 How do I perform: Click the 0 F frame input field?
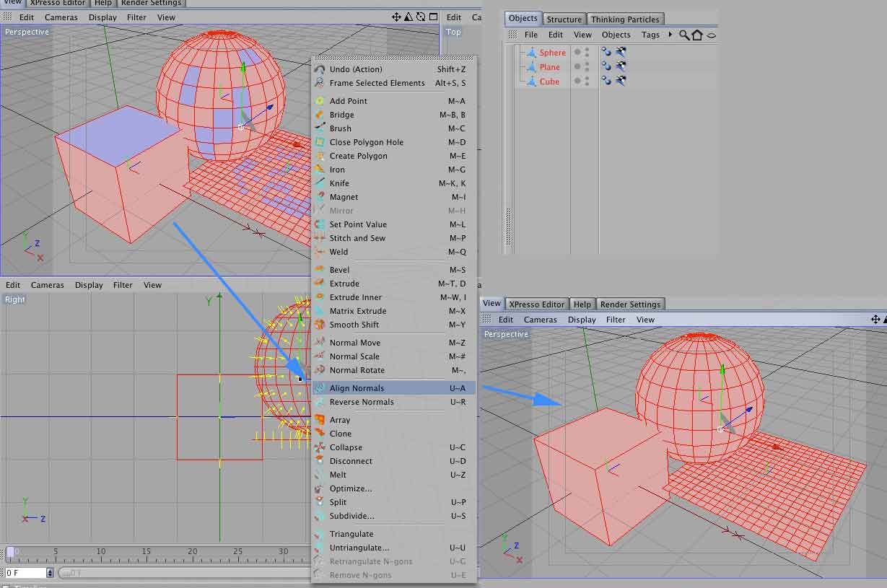[25, 573]
